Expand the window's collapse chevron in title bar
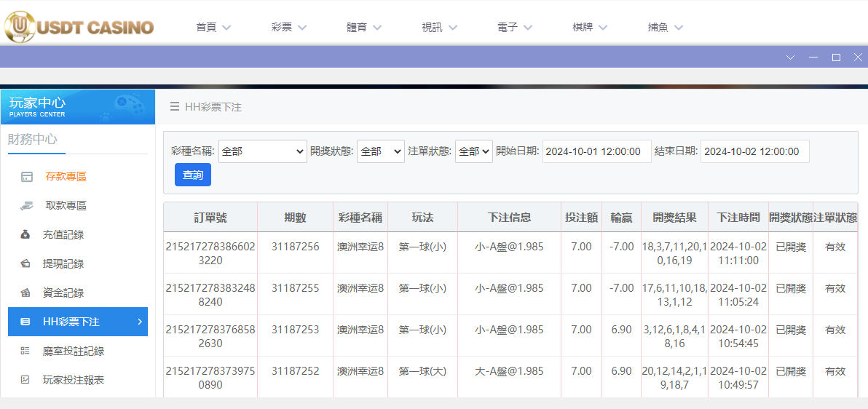Viewport: 868px width, 409px height. point(790,57)
